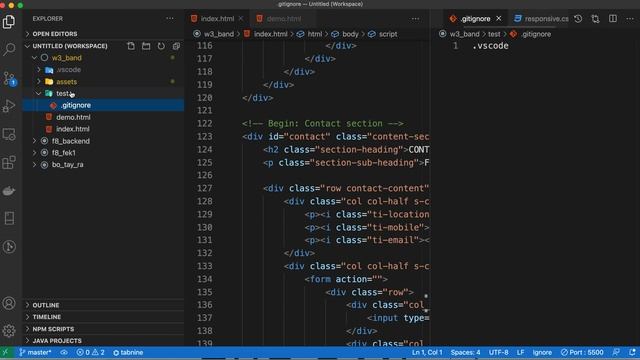Click the New File icon in workspace header
The height and width of the screenshot is (360, 640).
click(131, 46)
